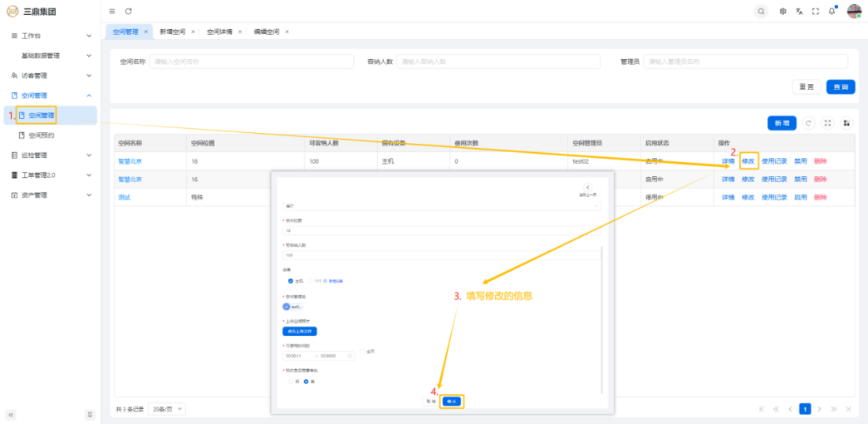
Task: Select the 否 radio button
Action: point(290,382)
